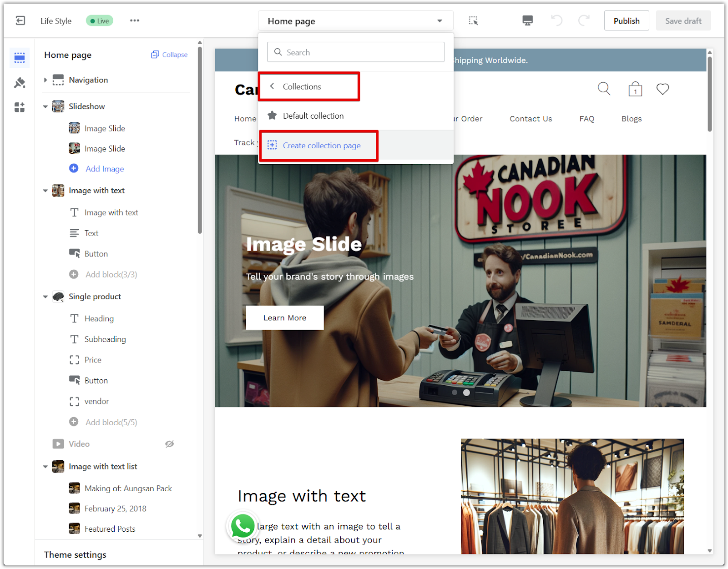
Task: Select the second Image Slide block
Action: [105, 149]
